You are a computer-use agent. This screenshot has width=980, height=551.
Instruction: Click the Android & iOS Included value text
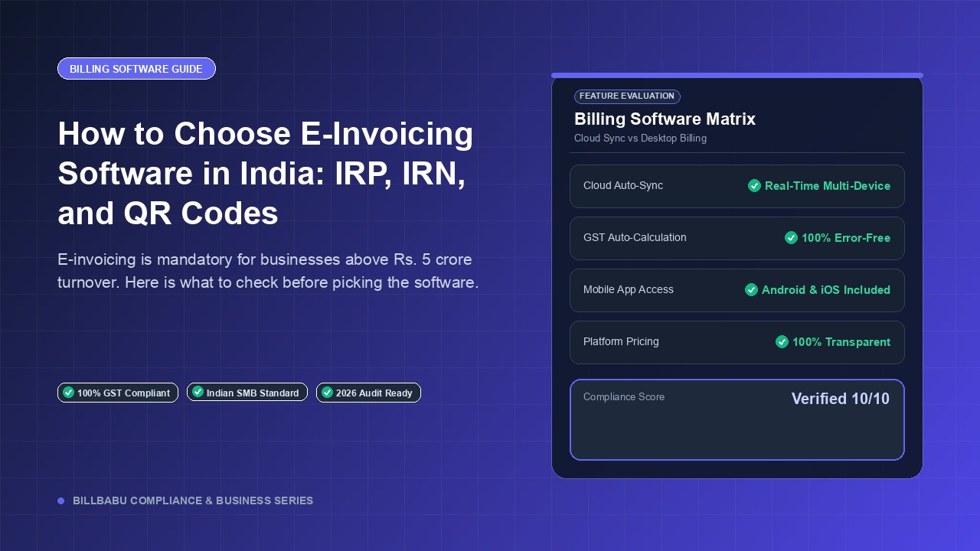click(826, 290)
